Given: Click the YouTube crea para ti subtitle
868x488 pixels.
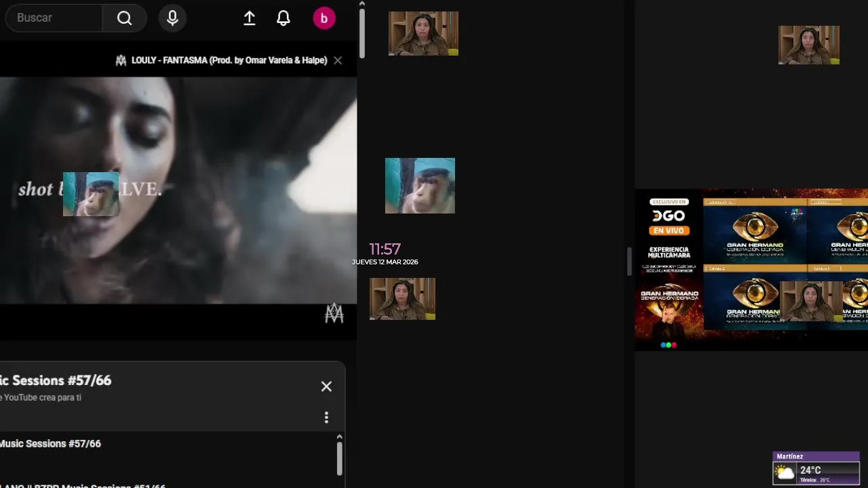Looking at the screenshot, I should tap(41, 398).
